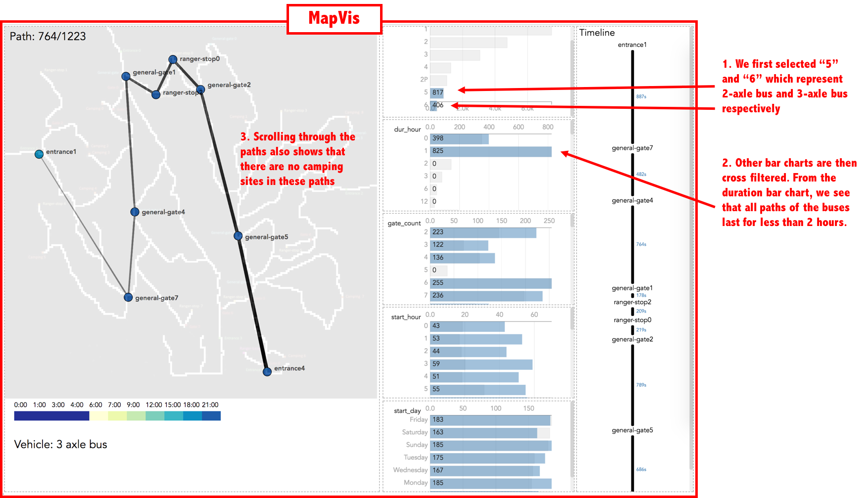The image size is (868, 498).
Task: Click the 764s timeline segment below general-gate4
Action: (632, 244)
